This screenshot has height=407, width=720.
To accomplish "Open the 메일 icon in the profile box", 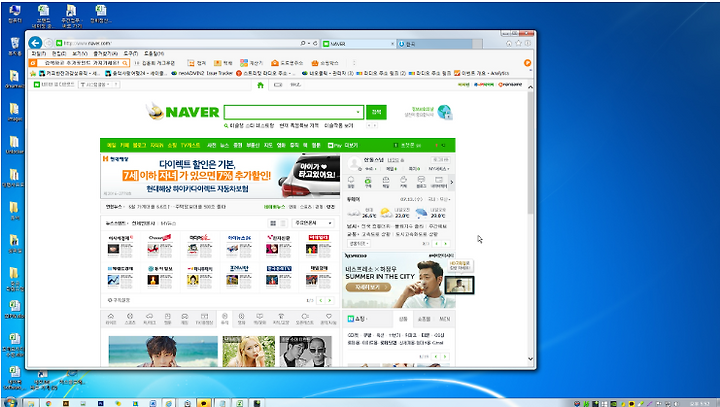I will pos(386,181).
